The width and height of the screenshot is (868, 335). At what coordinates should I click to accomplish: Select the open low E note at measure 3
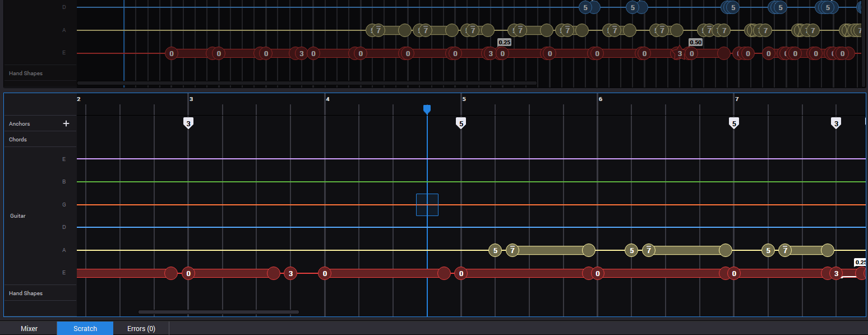click(x=188, y=273)
